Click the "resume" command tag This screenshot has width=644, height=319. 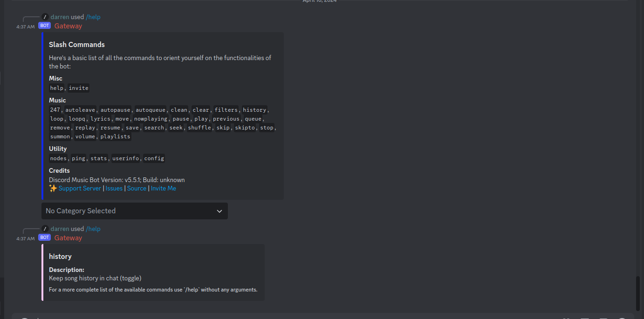click(110, 128)
